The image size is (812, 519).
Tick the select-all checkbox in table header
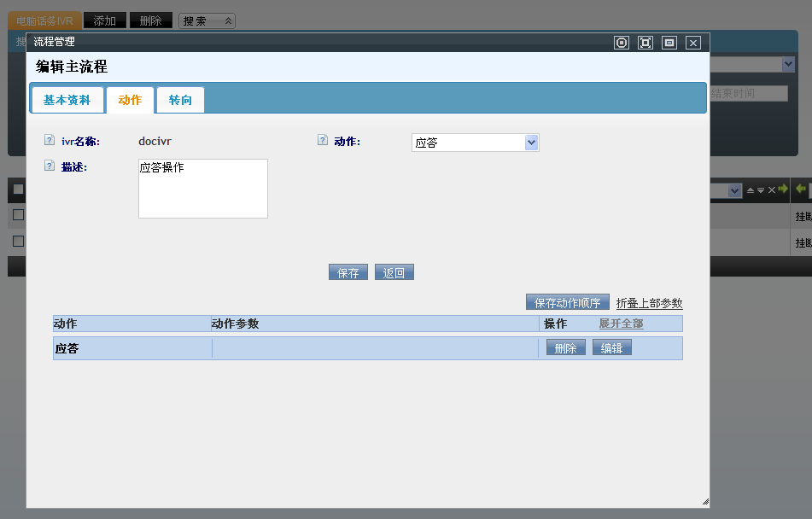18,190
